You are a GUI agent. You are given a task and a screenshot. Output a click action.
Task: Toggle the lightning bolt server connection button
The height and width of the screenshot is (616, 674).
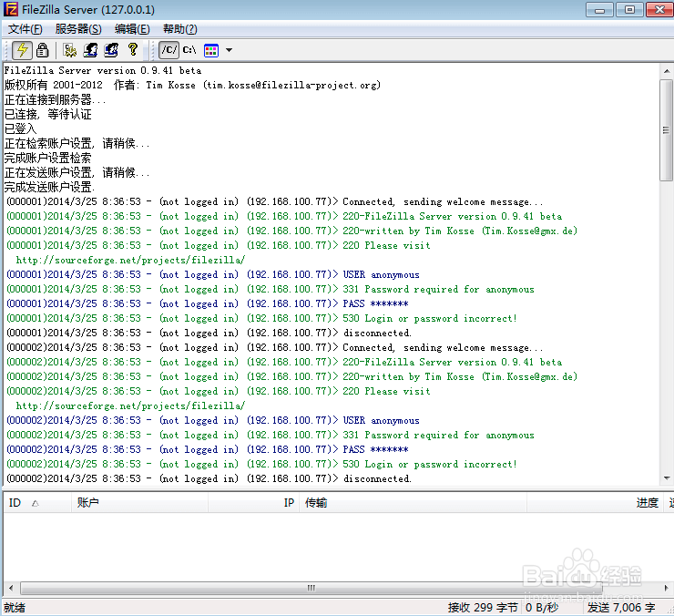tap(22, 50)
